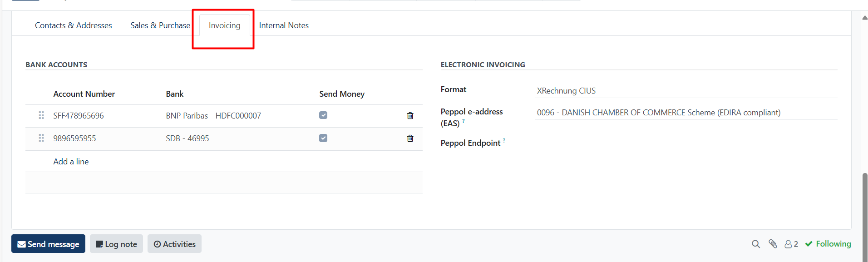Click the bank cell BNP Paribas - HDFC000007
Screen dimensions: 868x262
click(213, 116)
